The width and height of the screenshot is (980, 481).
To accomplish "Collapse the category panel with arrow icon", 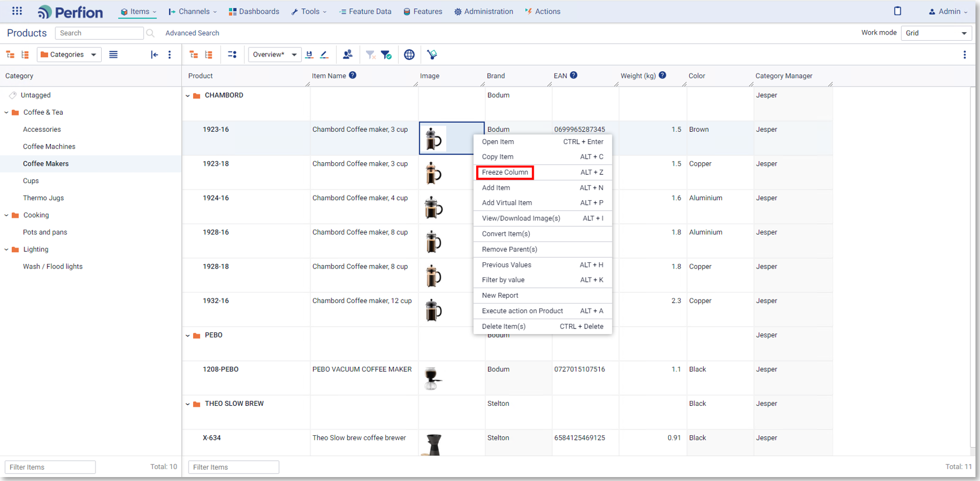I will point(154,55).
